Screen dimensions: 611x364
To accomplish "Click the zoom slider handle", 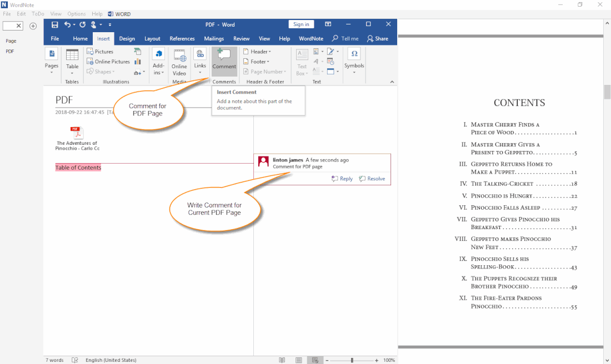I will click(x=352, y=360).
